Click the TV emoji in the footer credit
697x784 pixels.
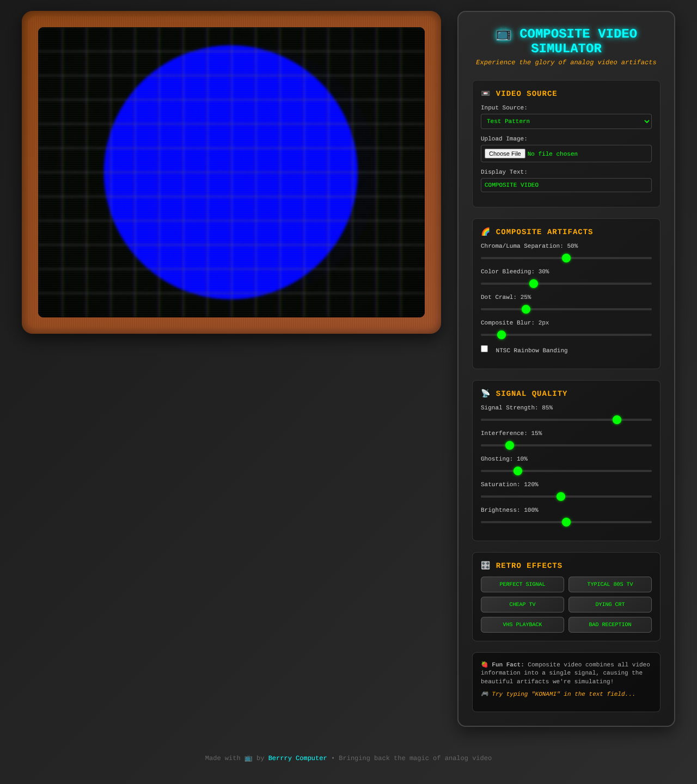point(248,758)
